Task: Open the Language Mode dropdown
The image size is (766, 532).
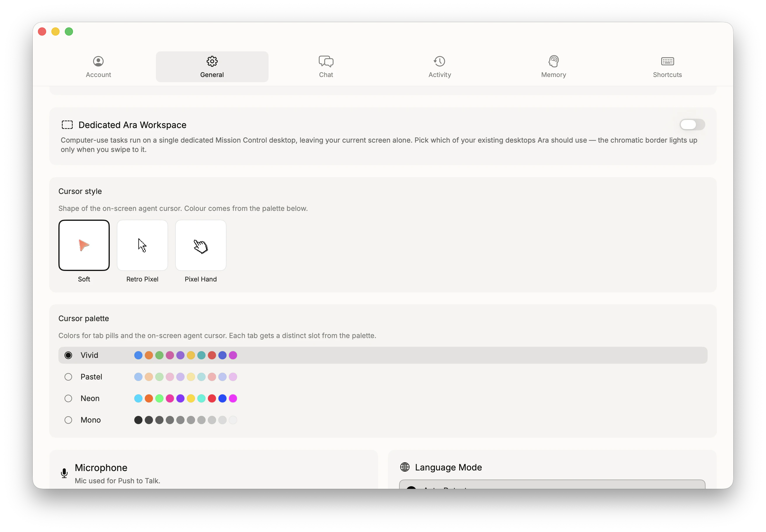Action: click(x=552, y=485)
